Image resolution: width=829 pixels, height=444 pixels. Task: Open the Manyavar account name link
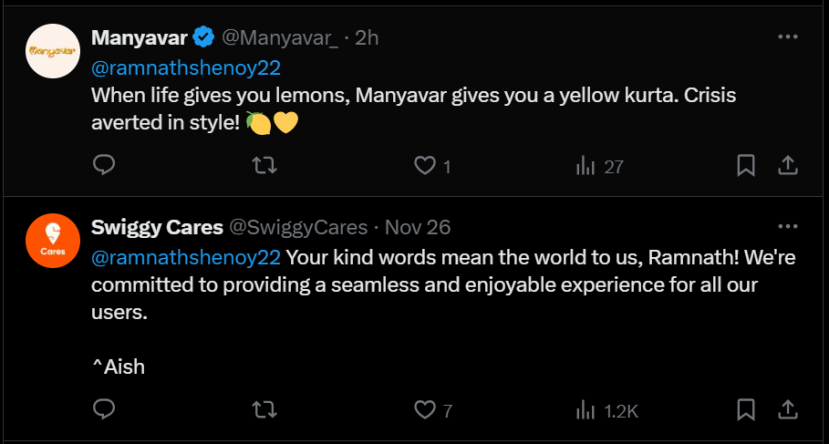[x=139, y=38]
